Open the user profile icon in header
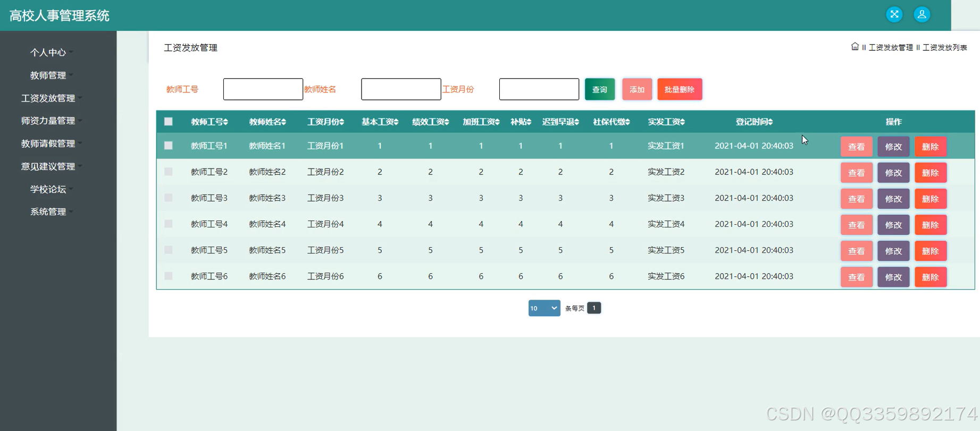Viewport: 980px width, 431px height. coord(922,14)
